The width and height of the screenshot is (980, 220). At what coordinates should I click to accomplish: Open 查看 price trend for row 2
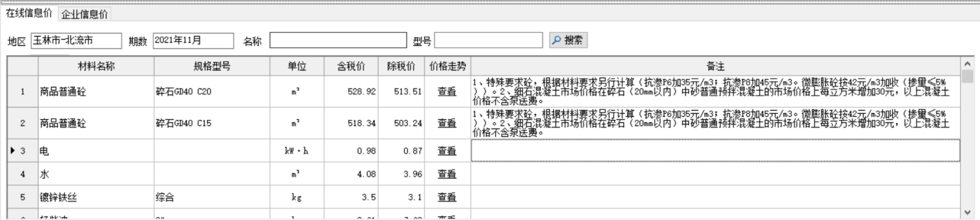click(x=447, y=123)
